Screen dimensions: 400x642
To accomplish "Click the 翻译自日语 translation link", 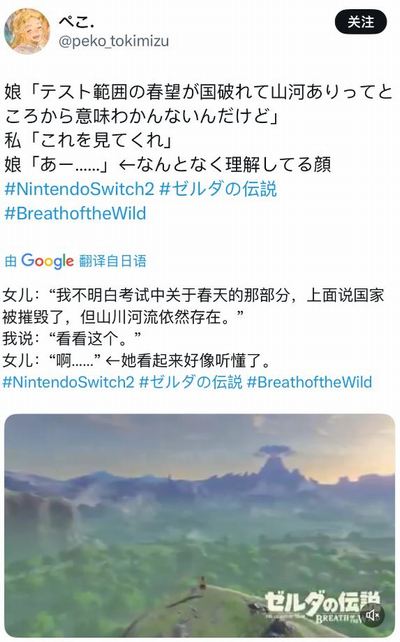I will pyautogui.click(x=113, y=261).
